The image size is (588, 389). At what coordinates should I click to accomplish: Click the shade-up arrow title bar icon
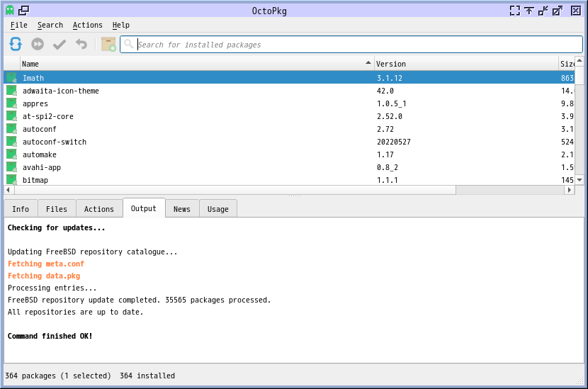pyautogui.click(x=528, y=11)
